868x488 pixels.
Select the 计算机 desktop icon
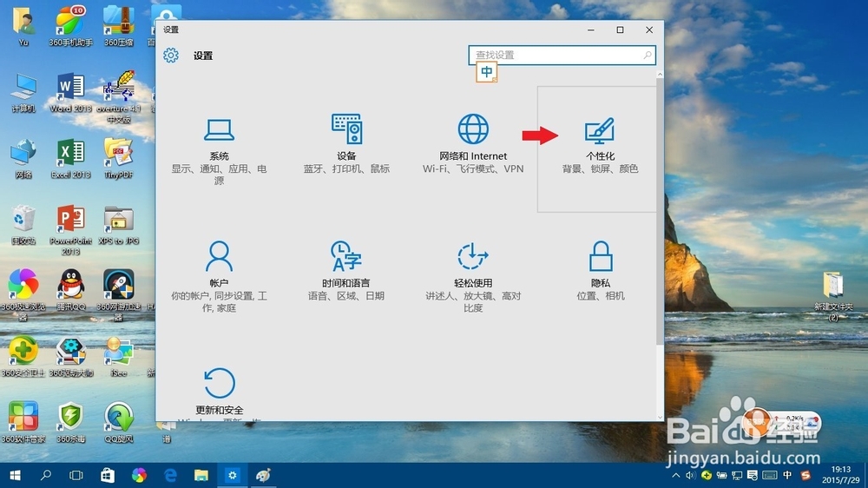point(23,92)
